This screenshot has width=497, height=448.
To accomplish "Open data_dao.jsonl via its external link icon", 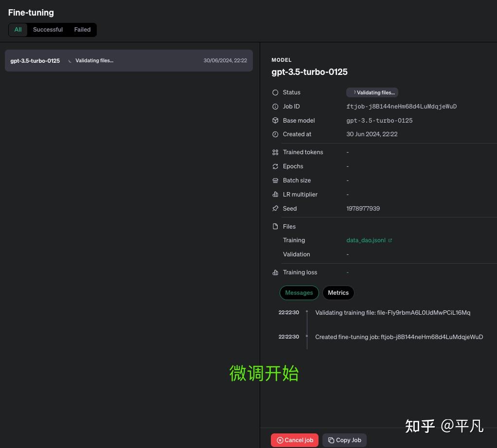I will click(390, 240).
